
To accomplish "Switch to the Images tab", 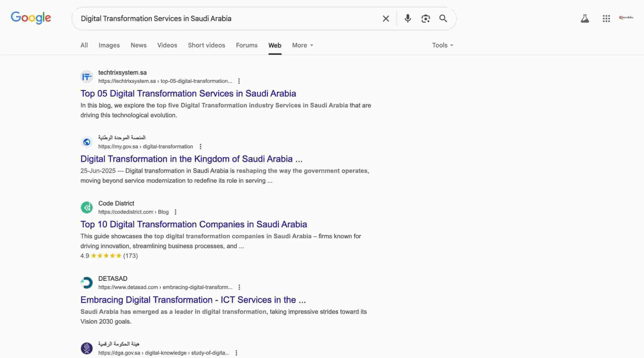I will pyautogui.click(x=109, y=45).
